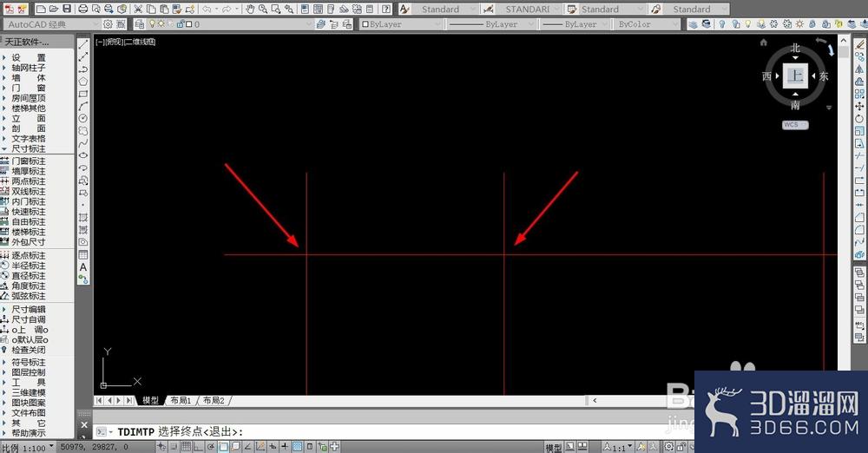Click the Undo arrow icon
Viewport: 868px width, 453px height.
(x=207, y=9)
